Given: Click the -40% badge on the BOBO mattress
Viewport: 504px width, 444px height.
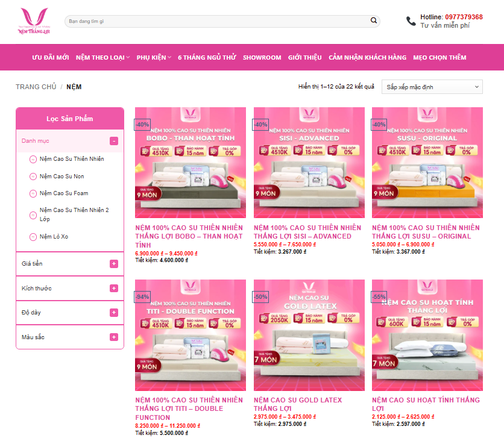Looking at the screenshot, I should click(x=142, y=125).
